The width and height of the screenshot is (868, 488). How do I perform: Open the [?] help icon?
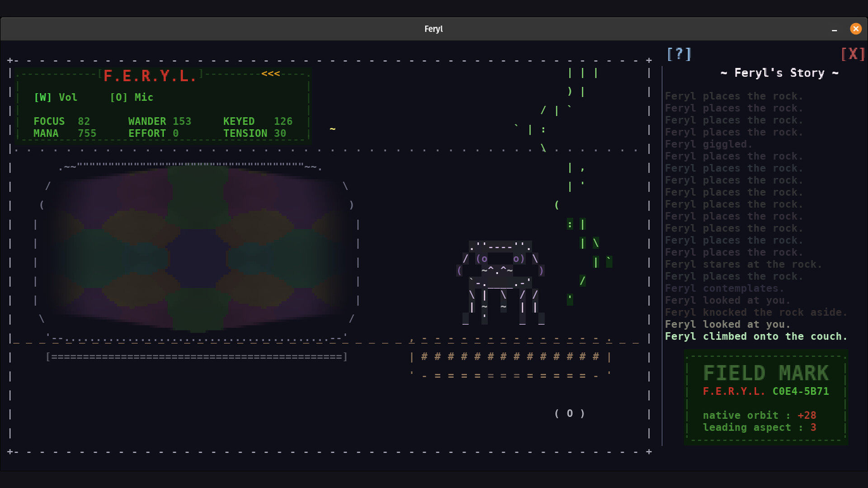pyautogui.click(x=679, y=54)
